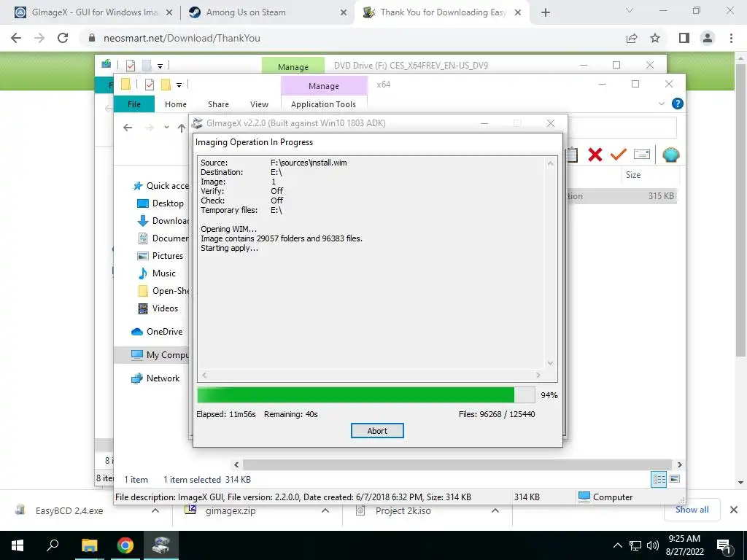Open the Windows Start menu
Image resolution: width=747 pixels, height=560 pixels.
[18, 545]
